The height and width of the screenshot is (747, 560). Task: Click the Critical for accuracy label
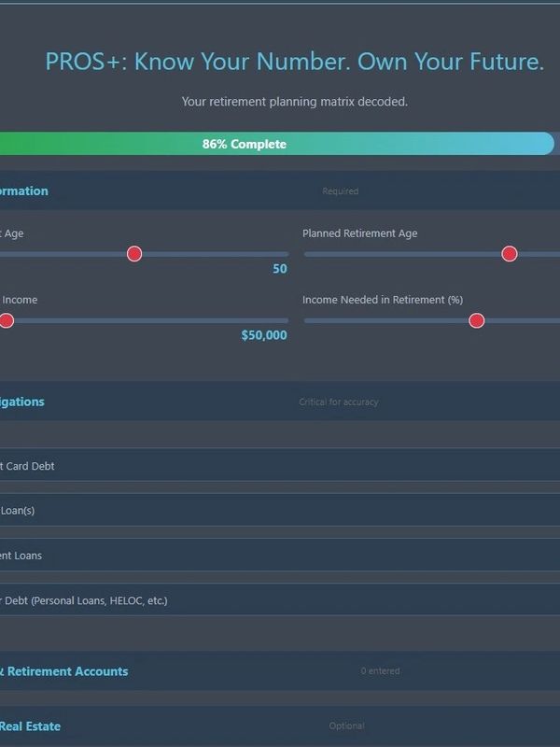pos(338,402)
